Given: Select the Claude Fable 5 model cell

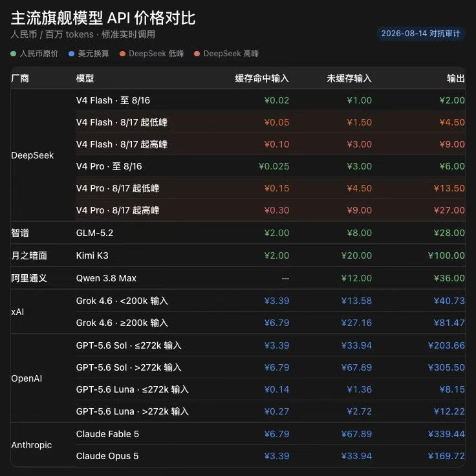Looking at the screenshot, I should tap(107, 434).
